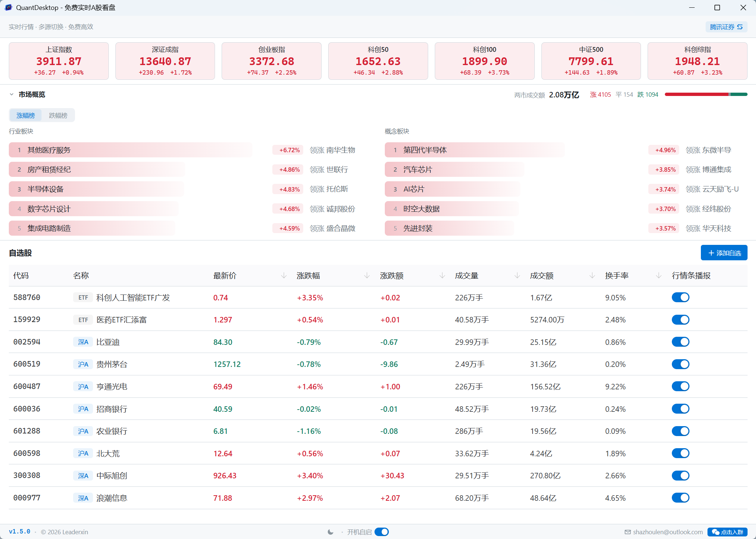Disable ticker broadcast for 比亚迪
This screenshot has height=539, width=756.
click(x=680, y=342)
